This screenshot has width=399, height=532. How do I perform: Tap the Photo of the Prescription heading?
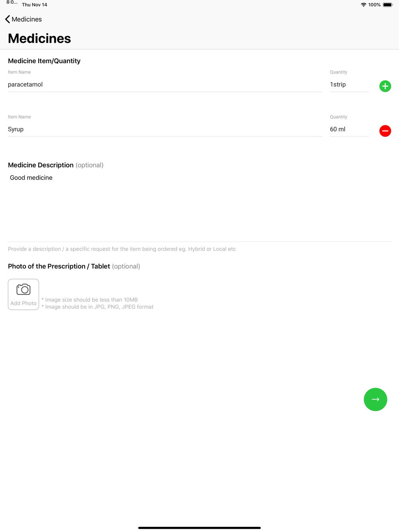pyautogui.click(x=59, y=266)
